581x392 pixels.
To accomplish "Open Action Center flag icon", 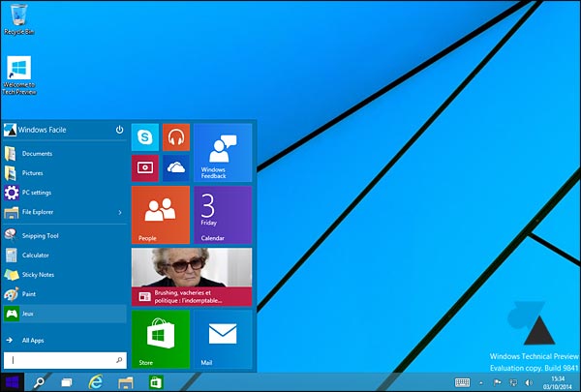I will point(498,382).
